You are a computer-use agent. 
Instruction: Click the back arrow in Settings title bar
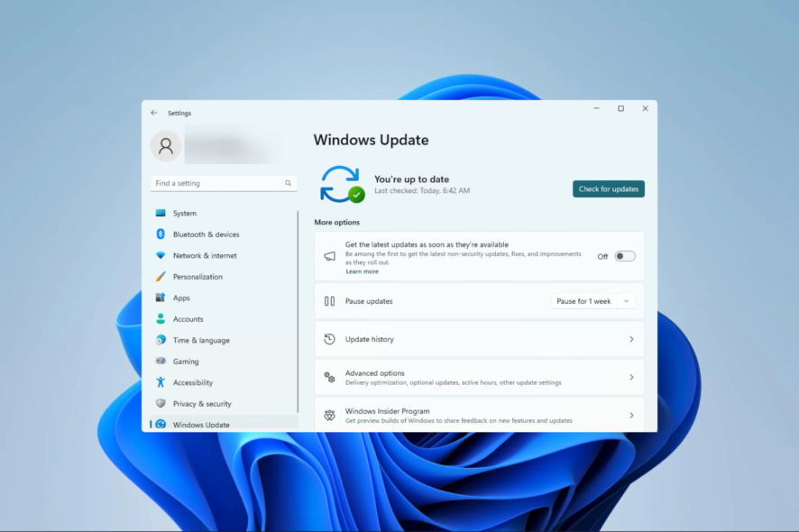point(154,113)
